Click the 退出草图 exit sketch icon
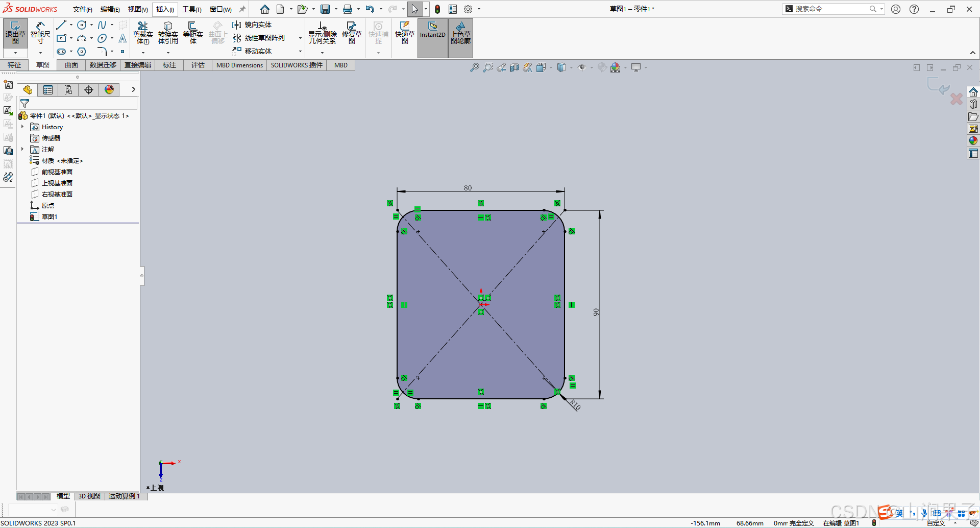 pyautogui.click(x=15, y=32)
